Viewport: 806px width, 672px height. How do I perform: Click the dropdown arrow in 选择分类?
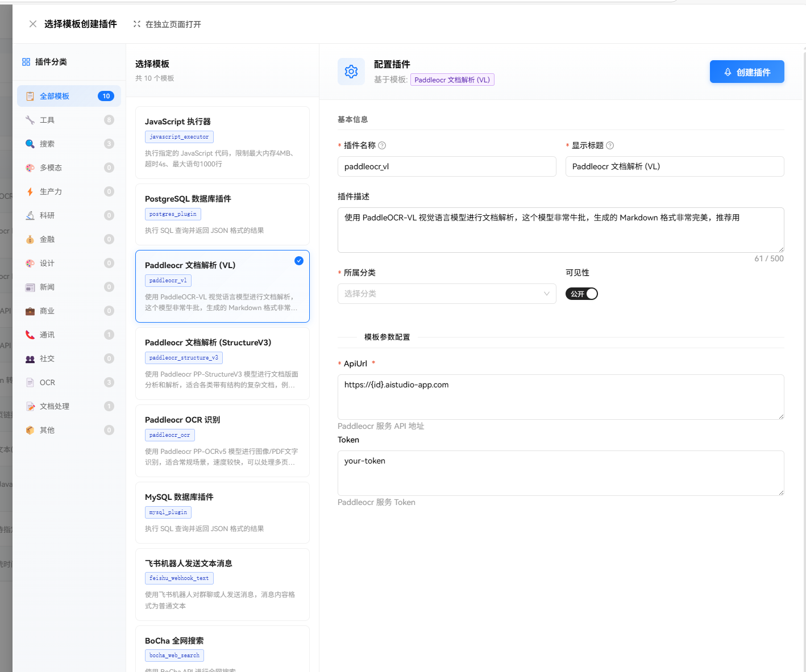coord(546,294)
